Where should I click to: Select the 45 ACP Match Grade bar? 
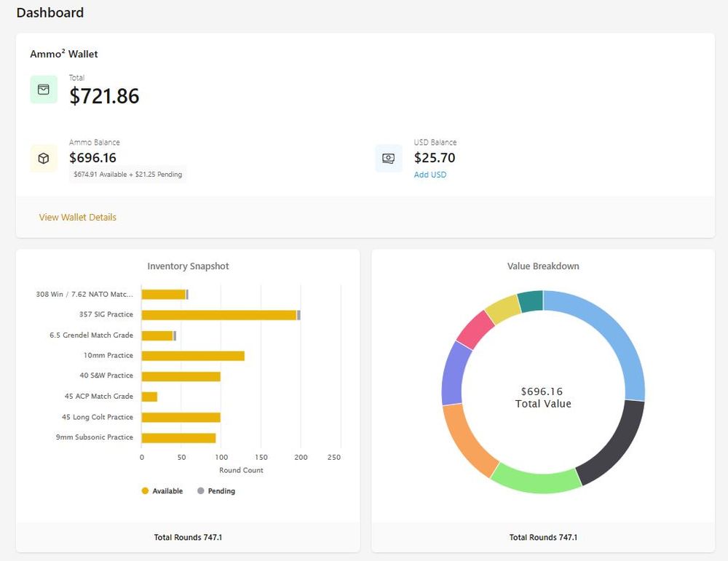(x=149, y=397)
